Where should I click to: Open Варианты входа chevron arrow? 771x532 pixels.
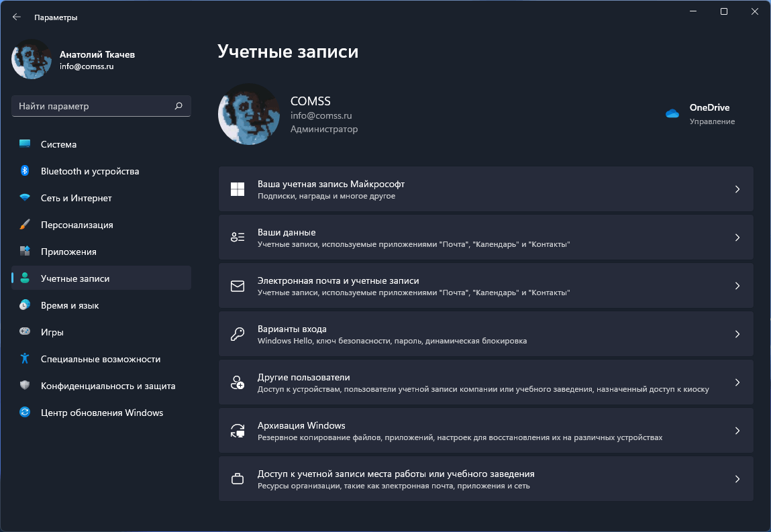(737, 334)
